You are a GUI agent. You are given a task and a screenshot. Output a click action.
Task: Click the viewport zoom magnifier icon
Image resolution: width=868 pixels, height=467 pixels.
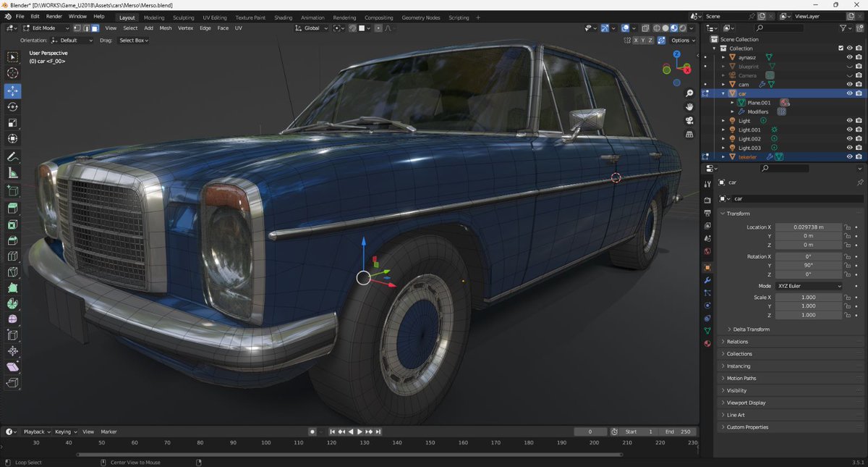coord(689,93)
